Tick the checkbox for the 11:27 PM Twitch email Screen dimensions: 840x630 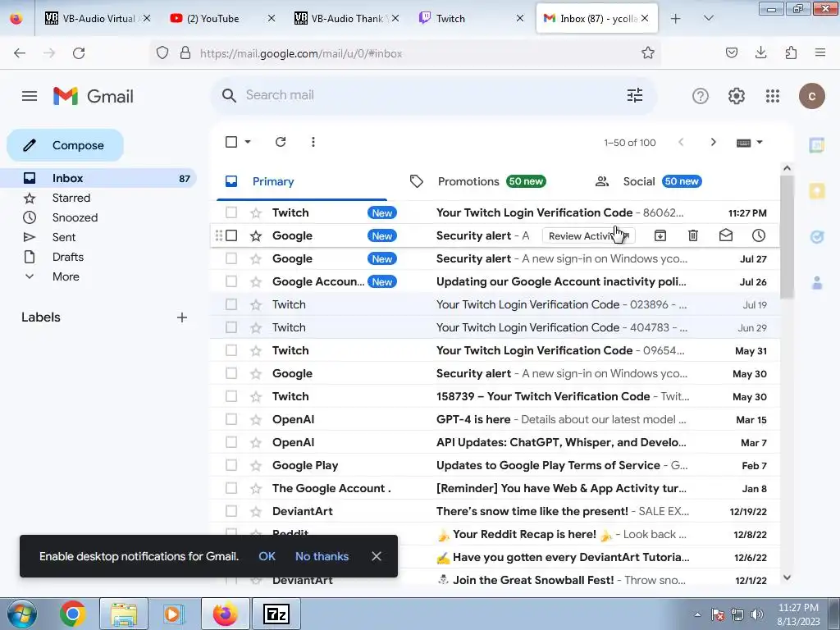(231, 212)
